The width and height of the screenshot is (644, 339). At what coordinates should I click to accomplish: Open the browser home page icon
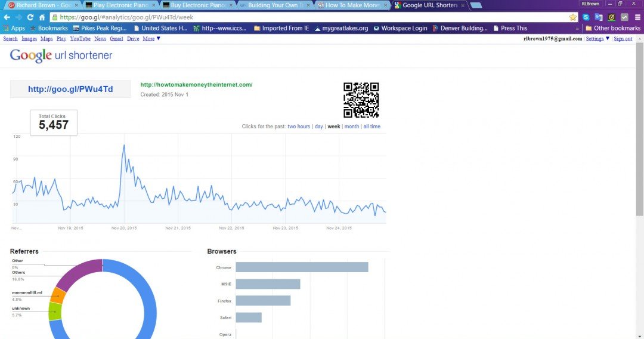42,17
